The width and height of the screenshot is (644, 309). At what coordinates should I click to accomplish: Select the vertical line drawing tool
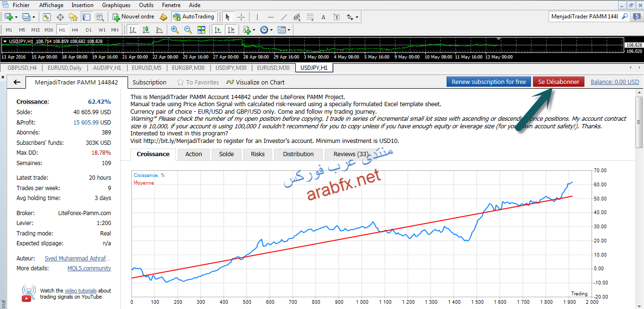click(x=257, y=17)
